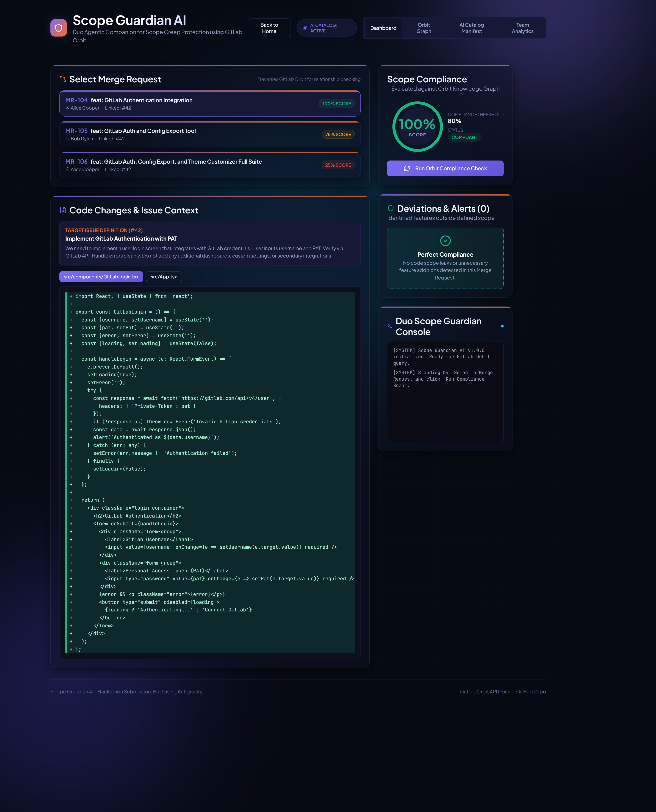
Task: Click the 100% SCORE badge on MR-104
Action: point(337,104)
